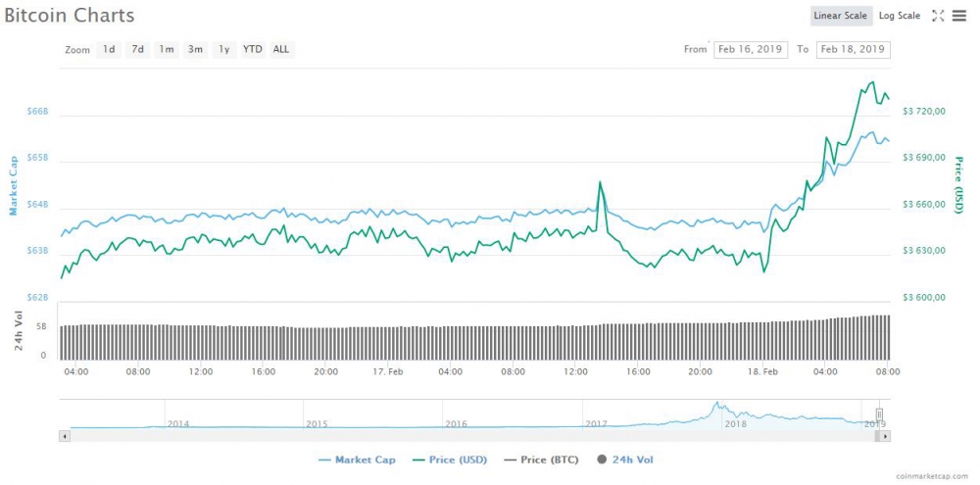Grab the navigator range handle

coord(879,414)
